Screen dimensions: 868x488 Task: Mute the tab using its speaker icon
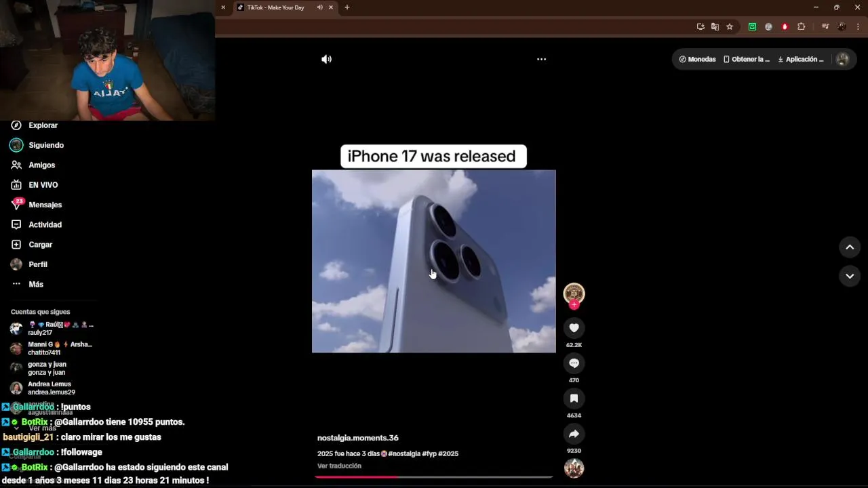click(319, 7)
